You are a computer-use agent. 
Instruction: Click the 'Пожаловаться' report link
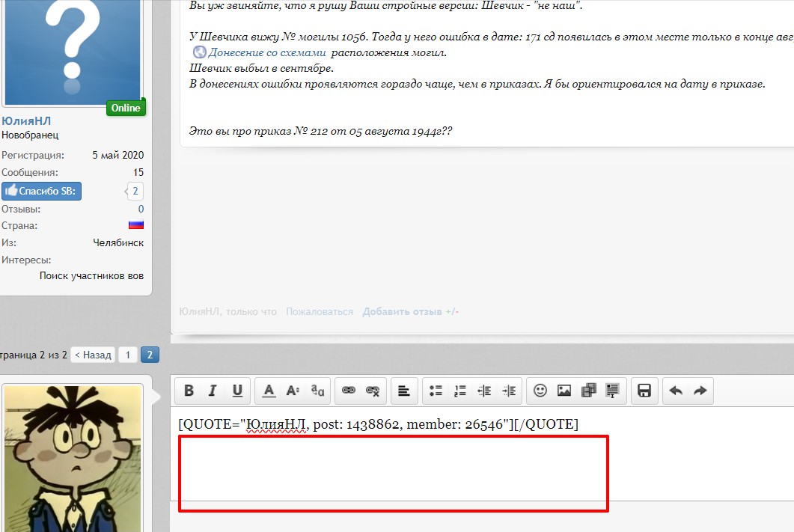(320, 312)
